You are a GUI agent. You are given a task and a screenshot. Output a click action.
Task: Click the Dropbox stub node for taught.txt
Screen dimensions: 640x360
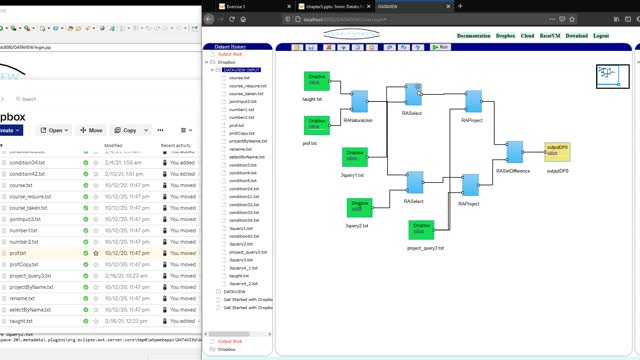tap(317, 81)
